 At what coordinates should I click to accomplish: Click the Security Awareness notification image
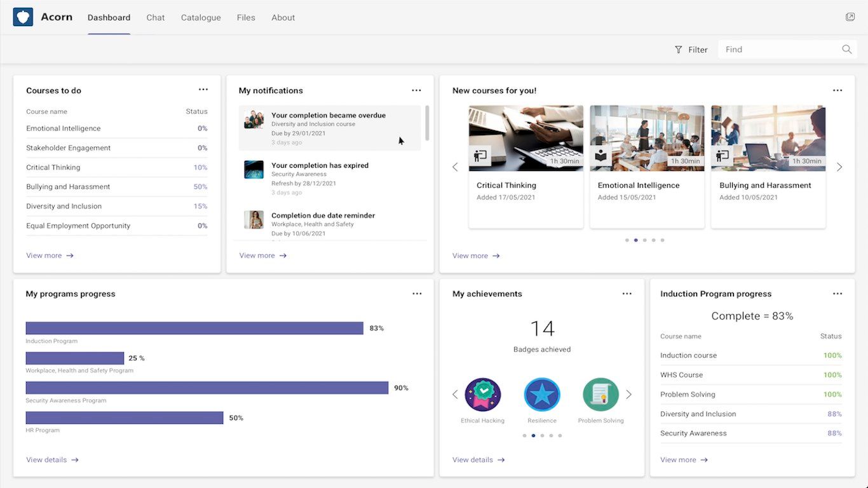pos(254,170)
